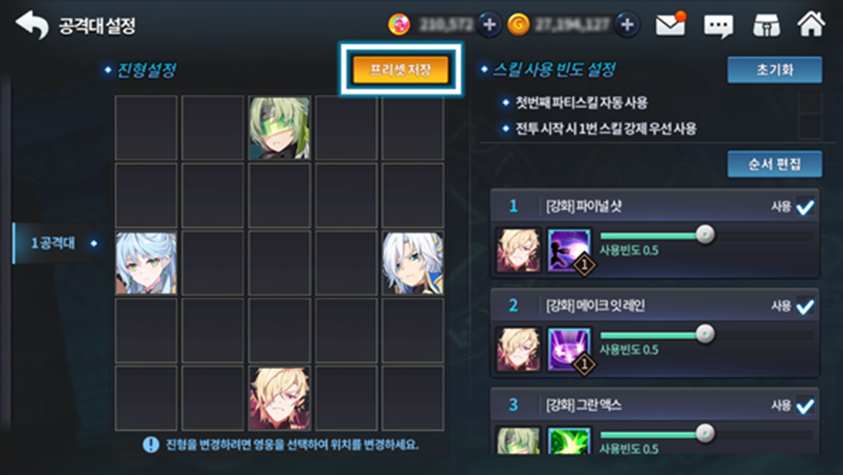The height and width of the screenshot is (475, 843).
Task: Adjust the 파이널 샷 usage frequency slider
Action: 705,235
